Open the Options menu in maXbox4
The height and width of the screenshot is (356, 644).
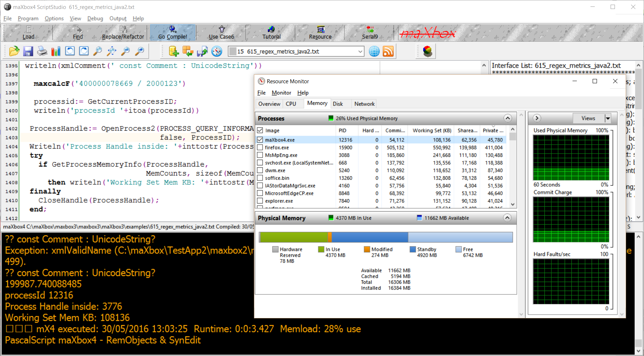tap(54, 18)
